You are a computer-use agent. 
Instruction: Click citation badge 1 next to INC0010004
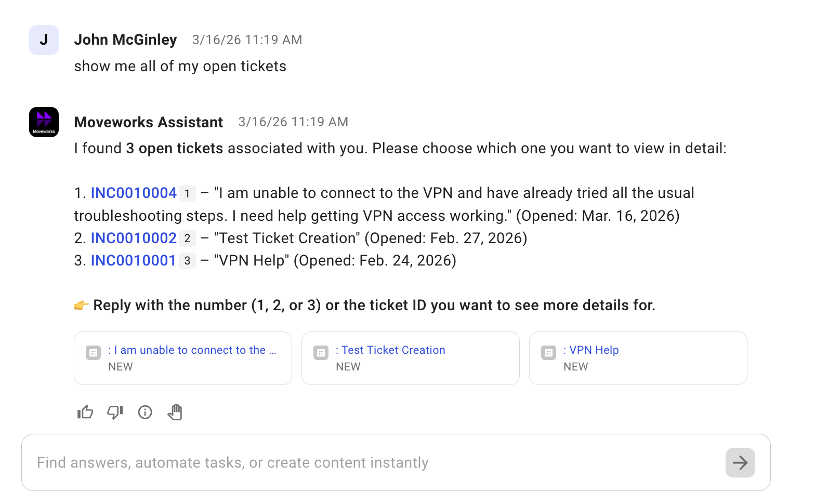point(187,194)
